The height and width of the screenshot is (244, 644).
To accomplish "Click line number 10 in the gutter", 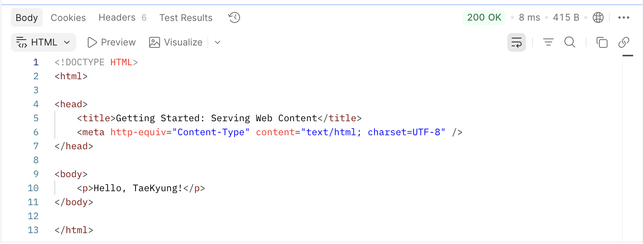I will pos(33,188).
